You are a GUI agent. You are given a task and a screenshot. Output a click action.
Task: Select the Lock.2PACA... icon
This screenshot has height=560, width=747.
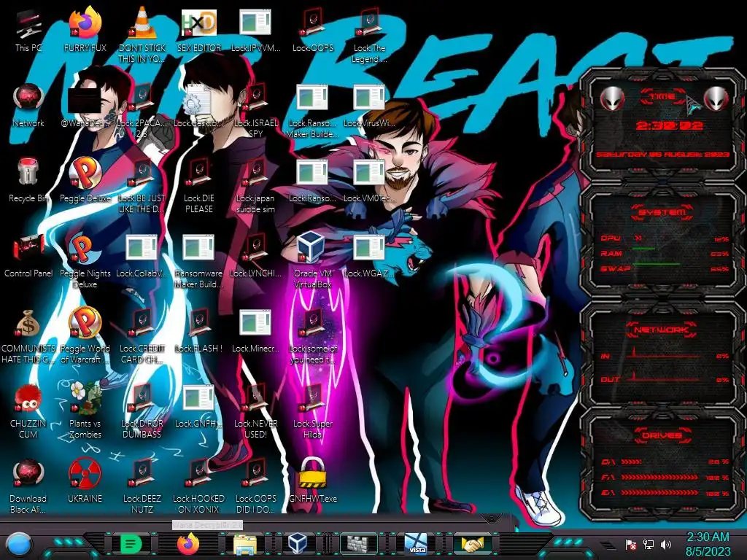click(142, 111)
